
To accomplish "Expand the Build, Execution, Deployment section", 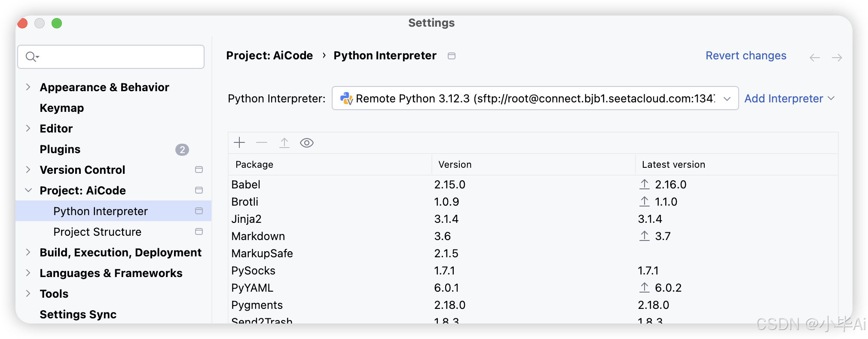I will coord(28,253).
